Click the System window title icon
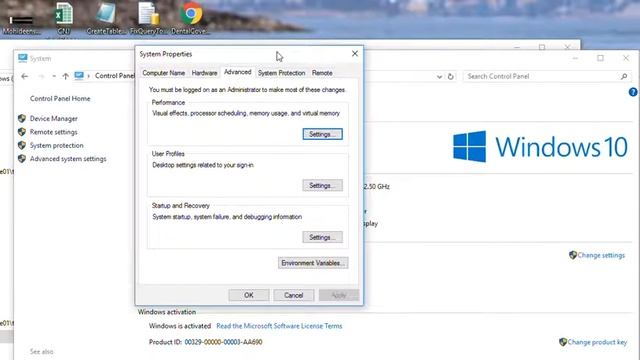Image resolution: width=640 pixels, height=360 pixels. point(22,58)
